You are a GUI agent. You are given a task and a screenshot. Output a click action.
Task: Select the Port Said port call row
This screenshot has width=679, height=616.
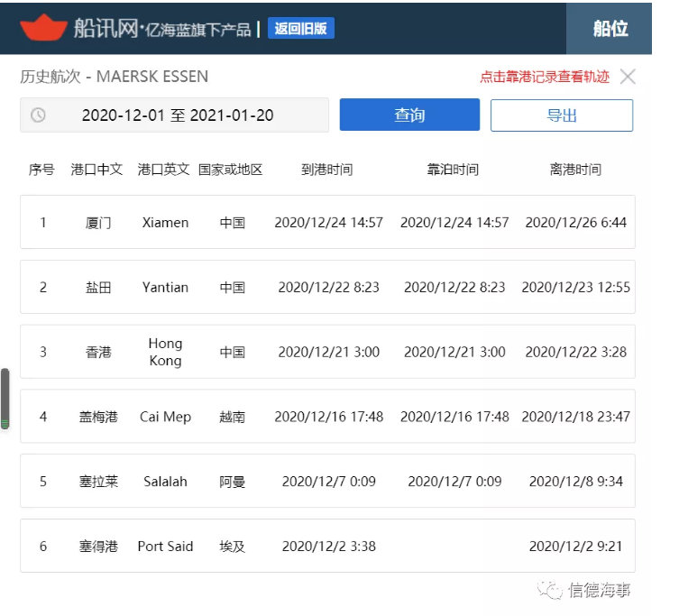(327, 546)
